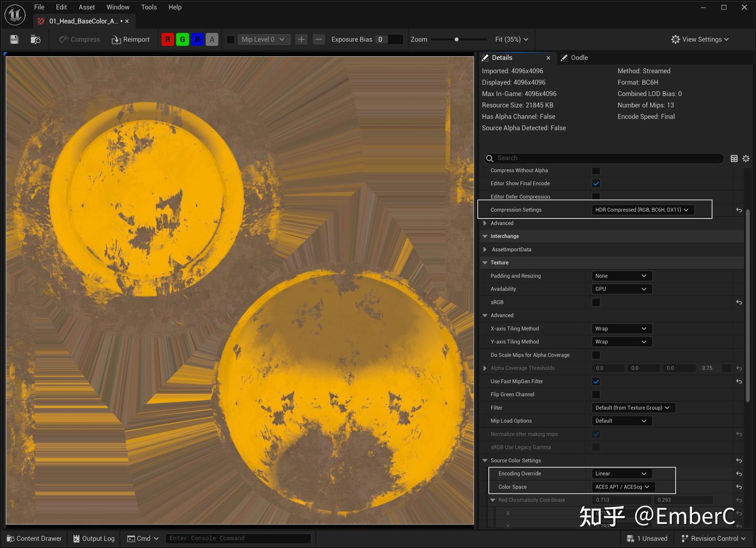
Task: Open the Edit menu
Action: click(61, 7)
